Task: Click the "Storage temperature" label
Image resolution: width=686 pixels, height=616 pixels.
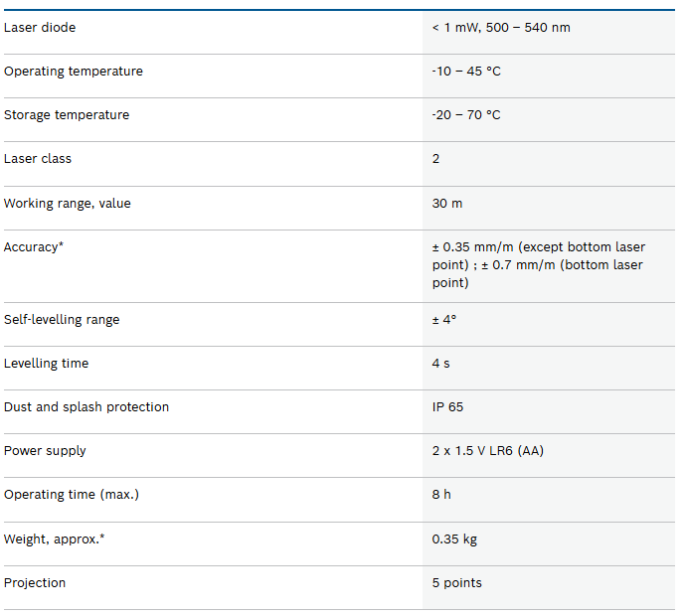Action: 67,115
